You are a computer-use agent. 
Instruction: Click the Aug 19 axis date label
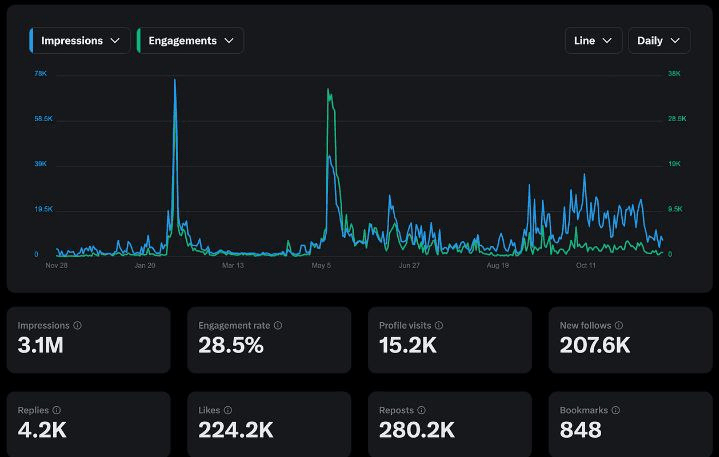(498, 265)
